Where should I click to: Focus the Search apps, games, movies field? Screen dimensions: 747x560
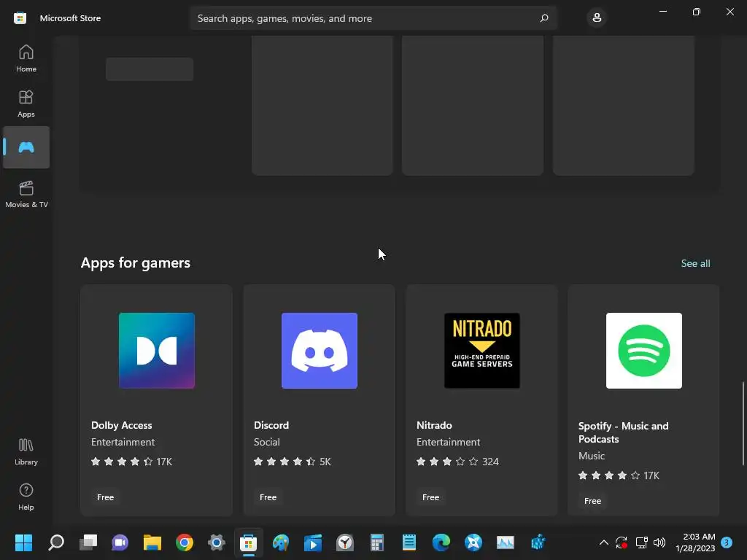tap(373, 18)
